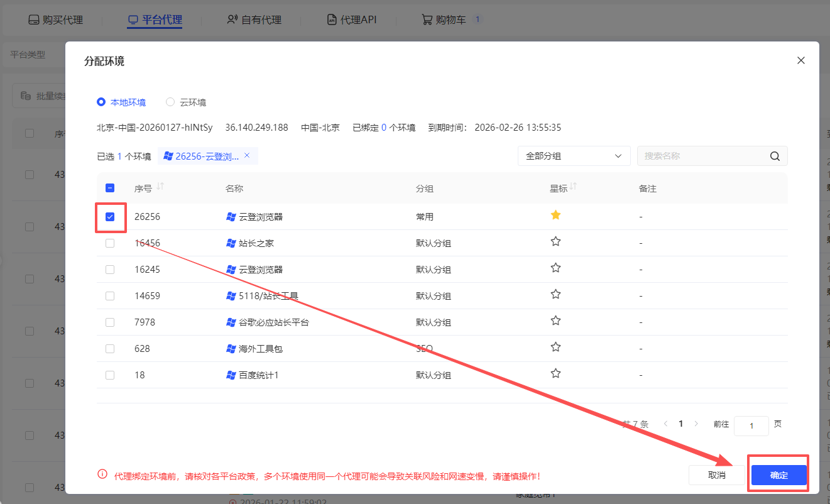Open the 全部分组 dropdown

tap(574, 156)
